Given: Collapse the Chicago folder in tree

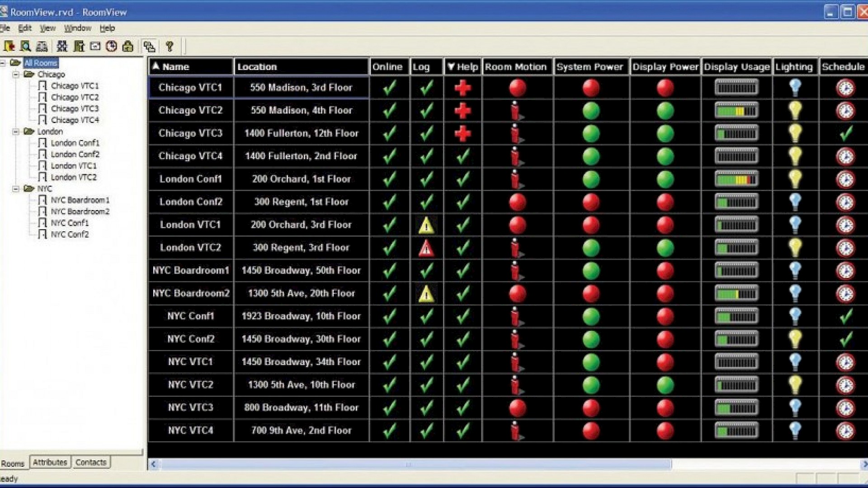Looking at the screenshot, I should [x=16, y=74].
